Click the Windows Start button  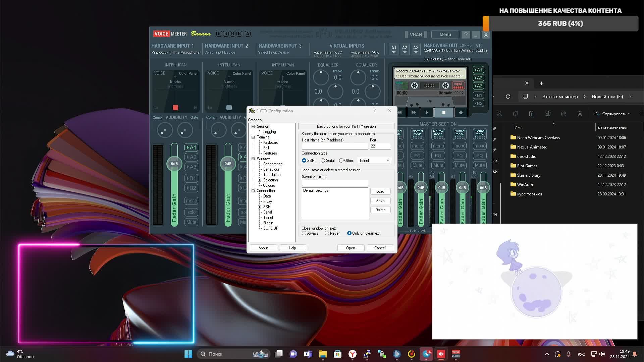click(188, 354)
